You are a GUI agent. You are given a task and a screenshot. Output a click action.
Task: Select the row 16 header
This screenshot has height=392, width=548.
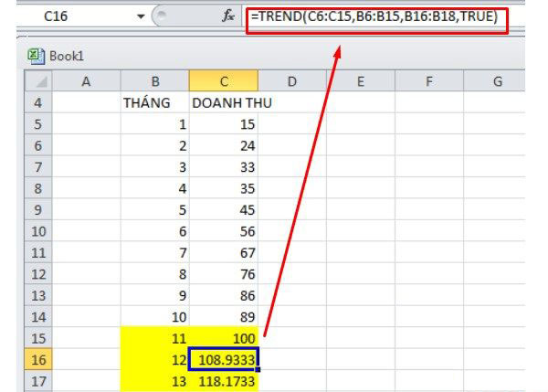37,357
